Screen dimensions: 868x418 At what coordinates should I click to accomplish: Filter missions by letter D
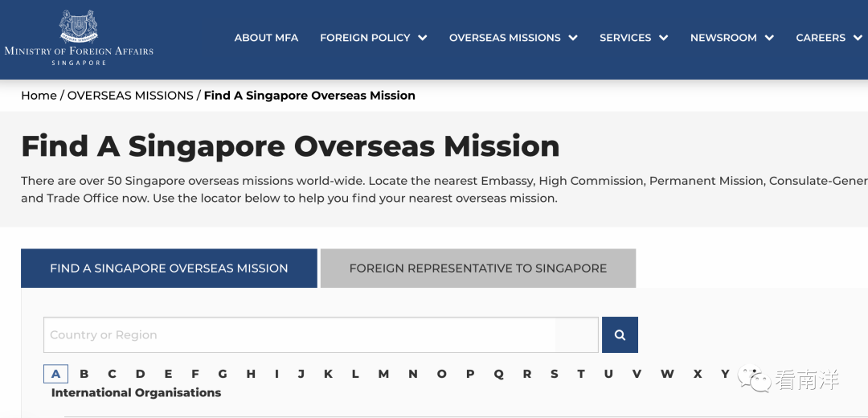tap(140, 375)
